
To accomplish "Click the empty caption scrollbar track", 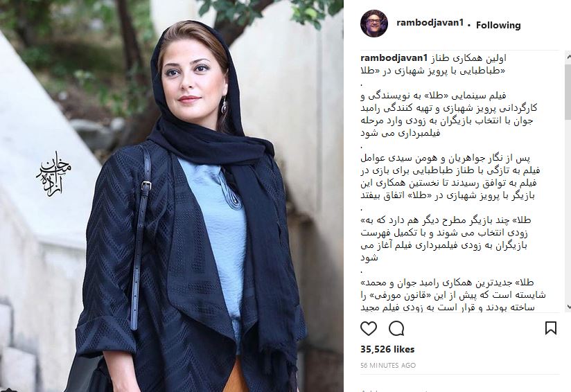I will 568,211.
